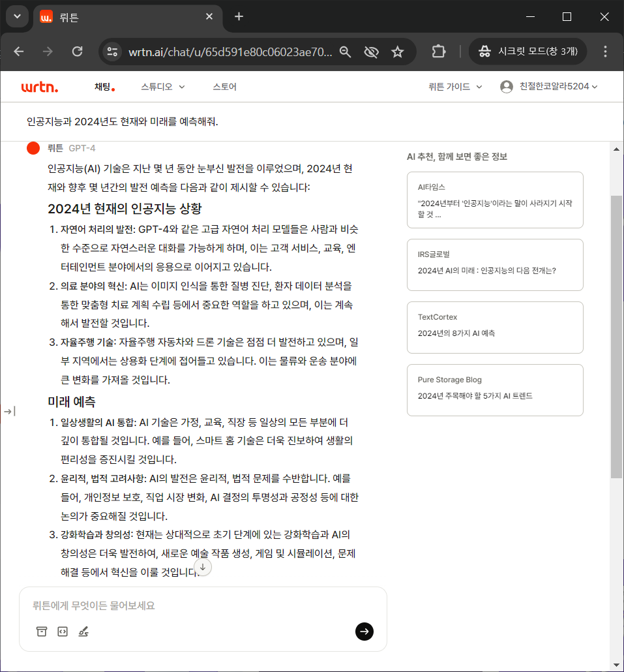624x672 pixels.
Task: Click the user question text about 인공지능과 2024년도
Action: point(123,122)
